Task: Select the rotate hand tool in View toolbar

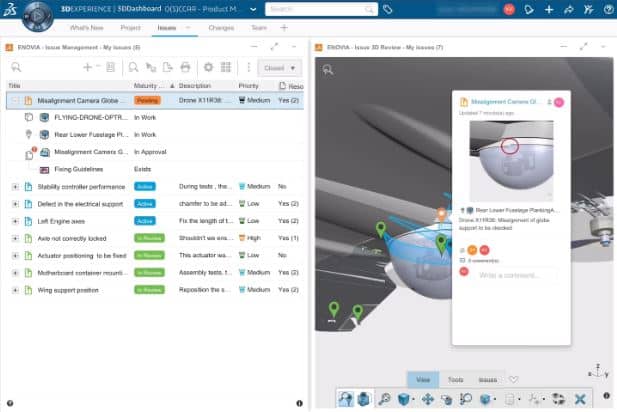Action: [x=447, y=399]
